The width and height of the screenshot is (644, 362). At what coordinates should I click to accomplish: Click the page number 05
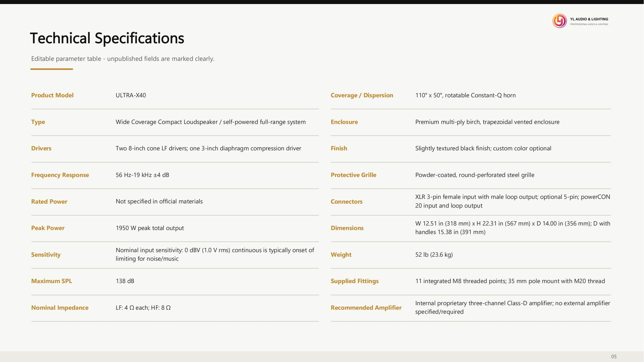[614, 356]
